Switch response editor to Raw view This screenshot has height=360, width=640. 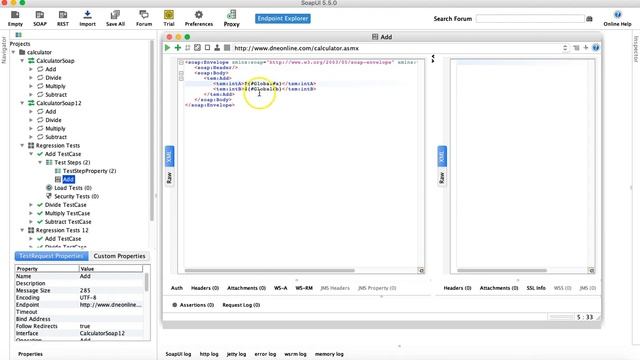point(442,178)
